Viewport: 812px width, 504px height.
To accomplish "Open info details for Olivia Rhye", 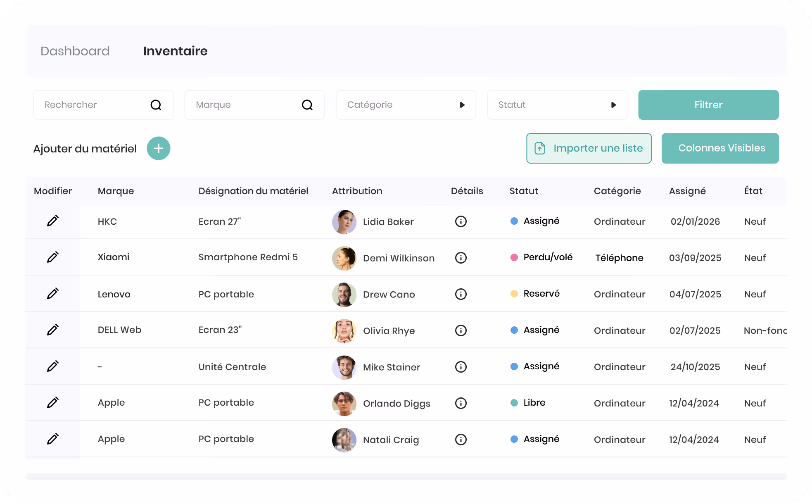I will tap(461, 330).
